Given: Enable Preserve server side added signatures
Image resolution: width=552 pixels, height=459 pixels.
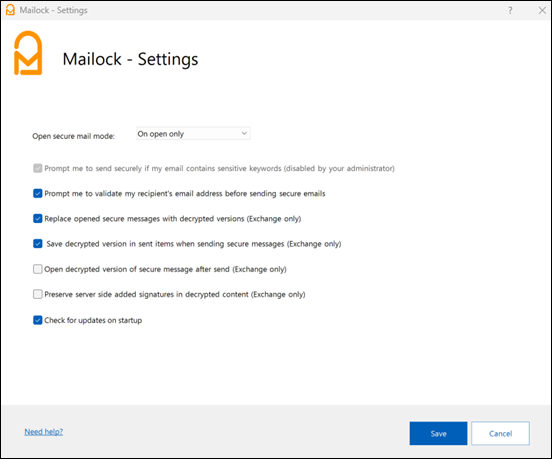Looking at the screenshot, I should (38, 294).
